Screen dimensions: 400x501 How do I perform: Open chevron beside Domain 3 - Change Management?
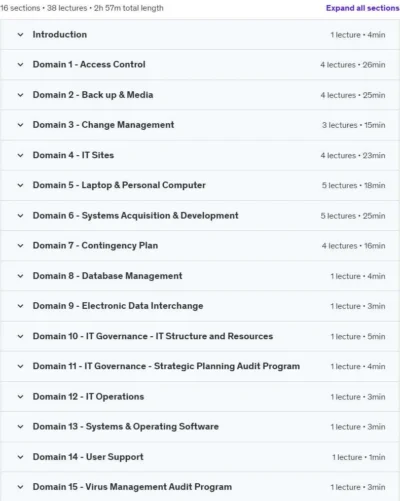(20, 125)
